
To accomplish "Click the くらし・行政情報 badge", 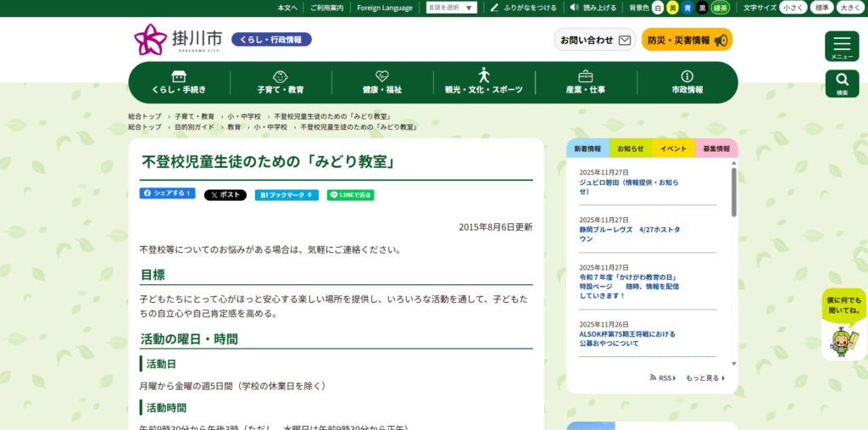I will click(x=271, y=40).
